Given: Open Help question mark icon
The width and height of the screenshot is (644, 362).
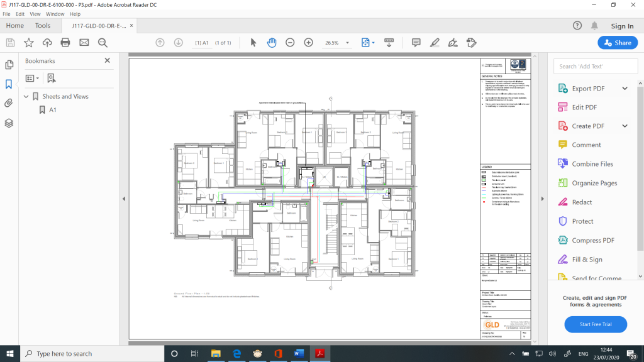Looking at the screenshot, I should 577,25.
